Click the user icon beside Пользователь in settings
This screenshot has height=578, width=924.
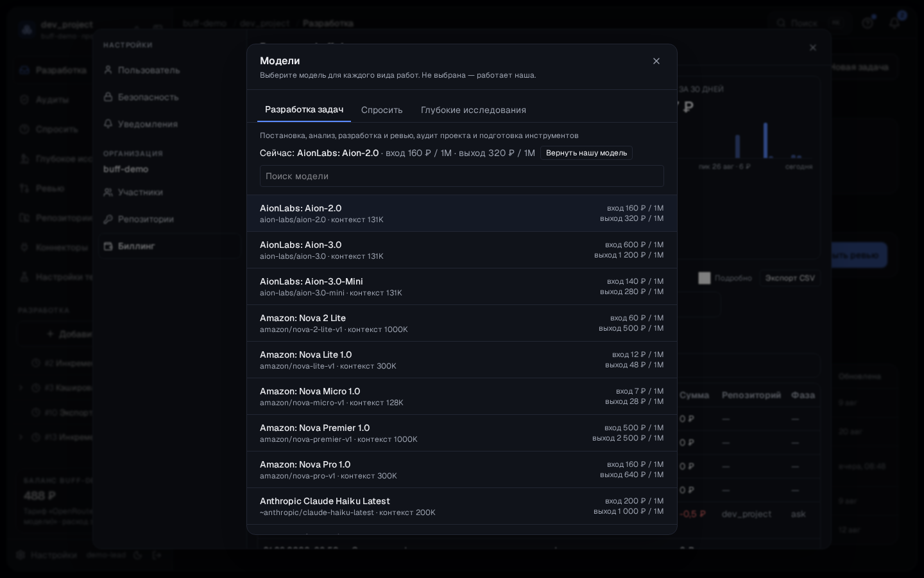[108, 69]
